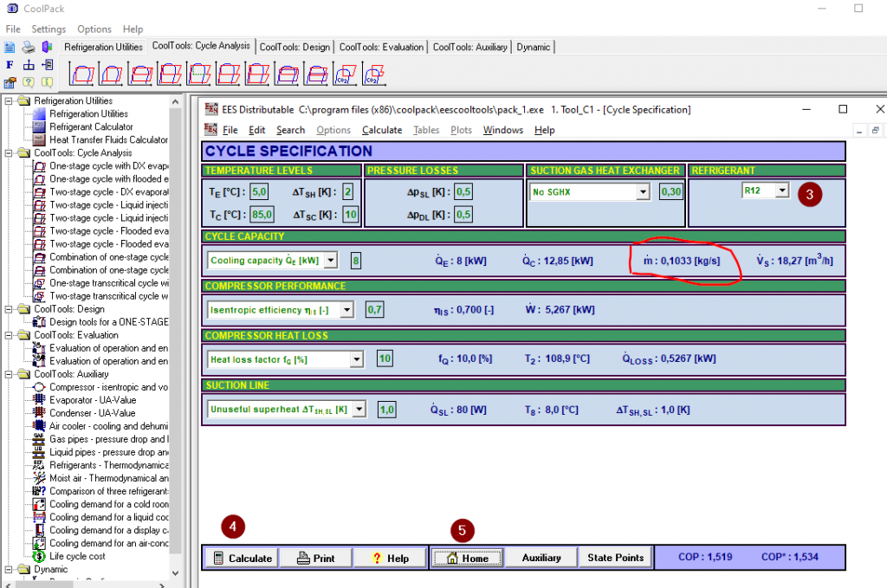The image size is (887, 588).
Task: Collapse the CoolTools: Auxiliary tree node
Action: (10, 374)
